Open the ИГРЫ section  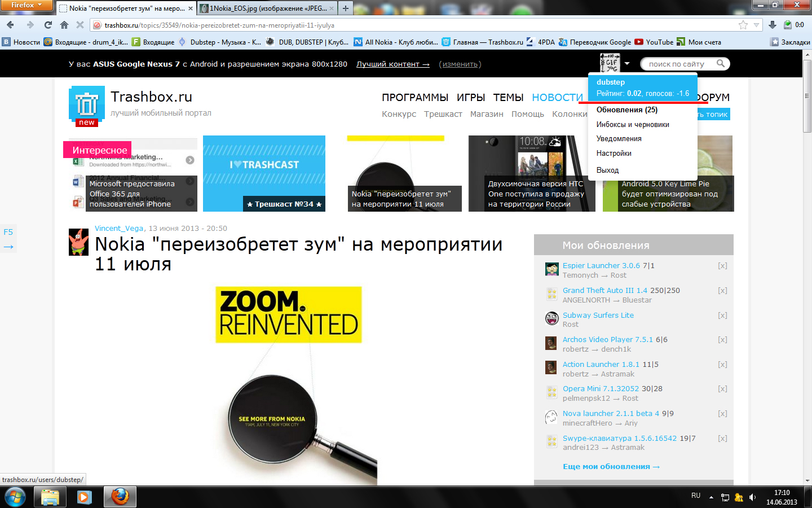point(471,97)
